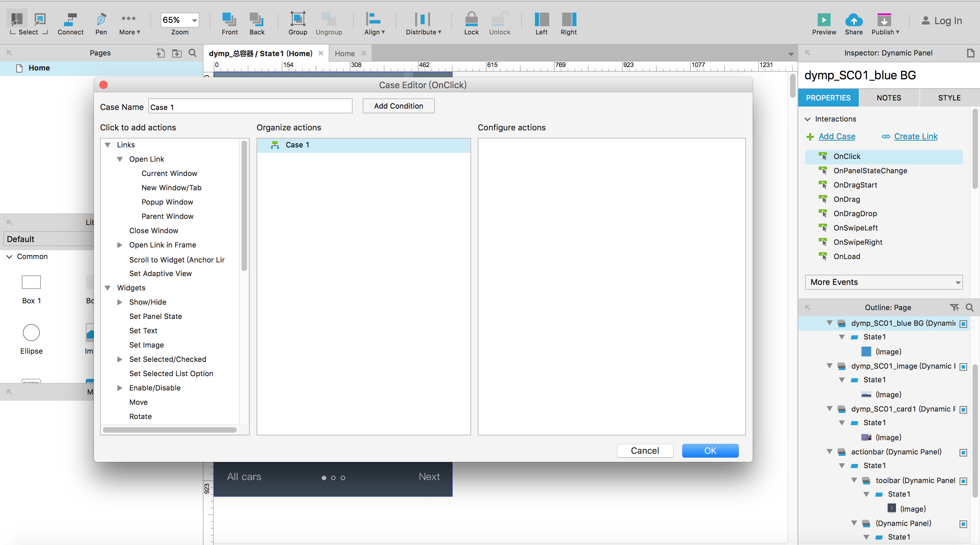Select the Connect tool in toolbar
Screen dimensions: 980x545
[x=70, y=20]
